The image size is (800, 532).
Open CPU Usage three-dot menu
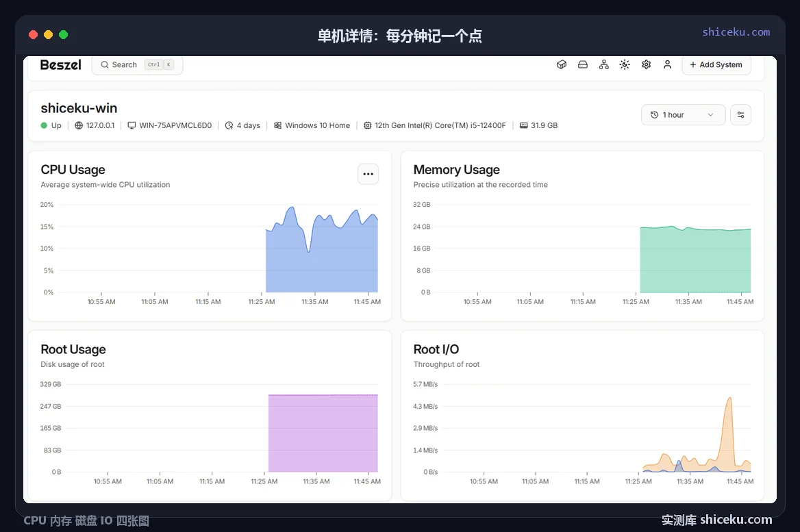368,174
